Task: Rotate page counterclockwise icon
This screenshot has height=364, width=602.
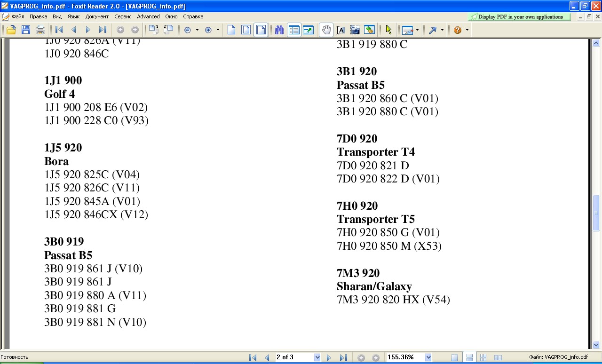Action: point(168,30)
